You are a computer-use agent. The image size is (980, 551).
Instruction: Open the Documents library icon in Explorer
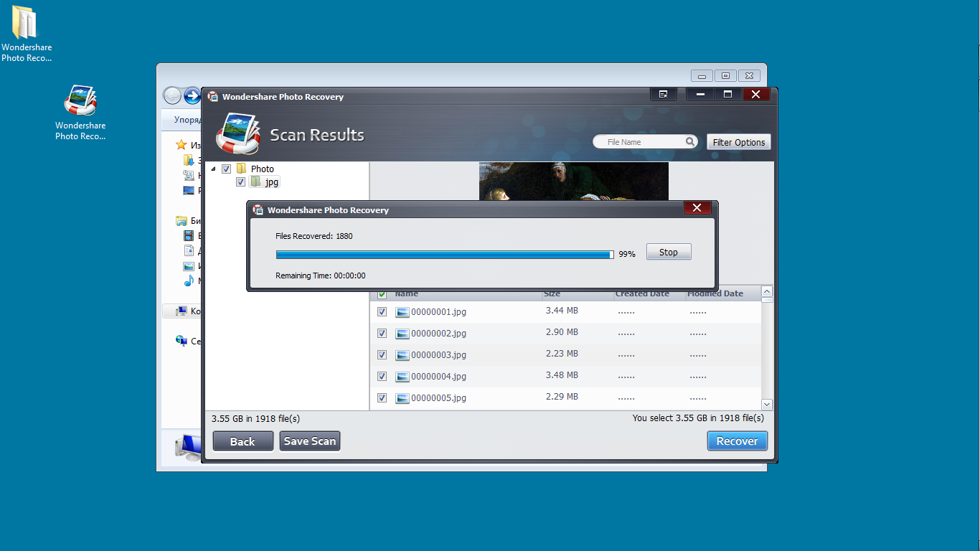(x=189, y=250)
